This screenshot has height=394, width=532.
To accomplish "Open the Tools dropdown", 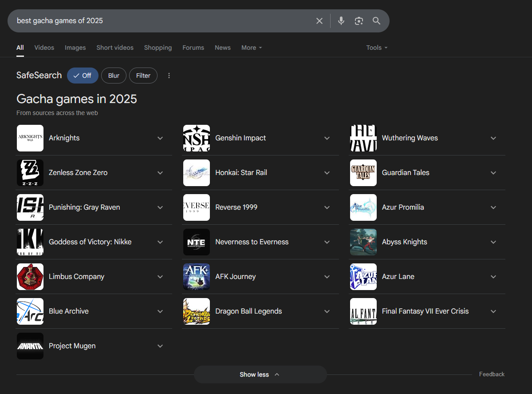I will (377, 48).
